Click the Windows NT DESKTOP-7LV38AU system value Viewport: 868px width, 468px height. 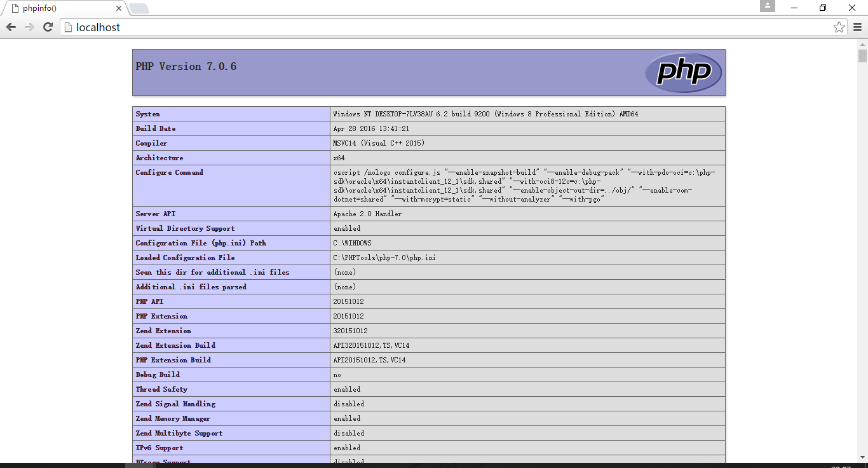(x=486, y=114)
